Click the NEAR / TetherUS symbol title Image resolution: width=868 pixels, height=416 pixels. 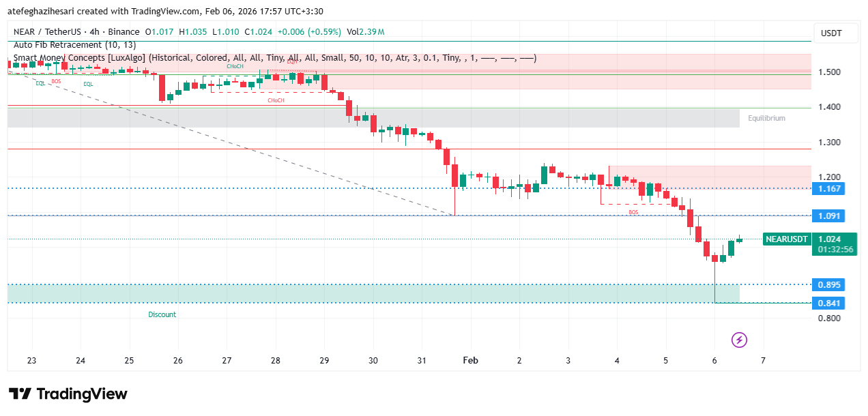click(51, 32)
